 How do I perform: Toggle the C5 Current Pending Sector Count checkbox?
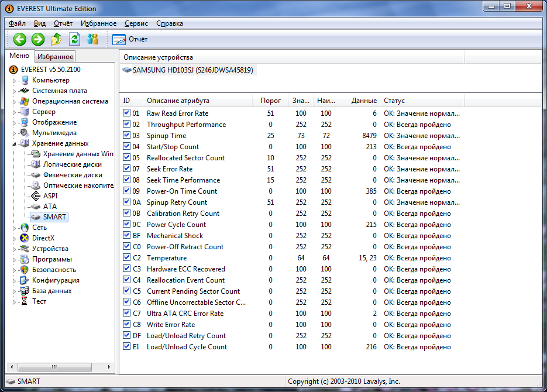point(126,291)
